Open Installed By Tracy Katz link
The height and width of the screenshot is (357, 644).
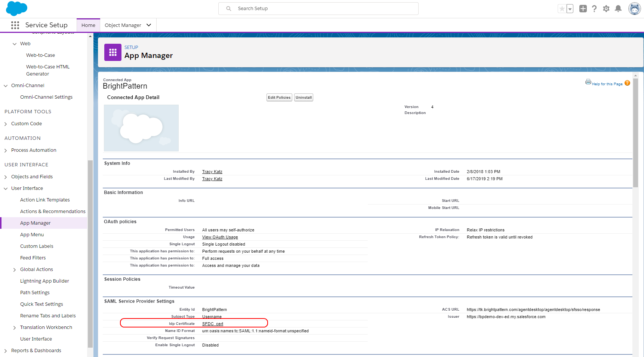212,172
